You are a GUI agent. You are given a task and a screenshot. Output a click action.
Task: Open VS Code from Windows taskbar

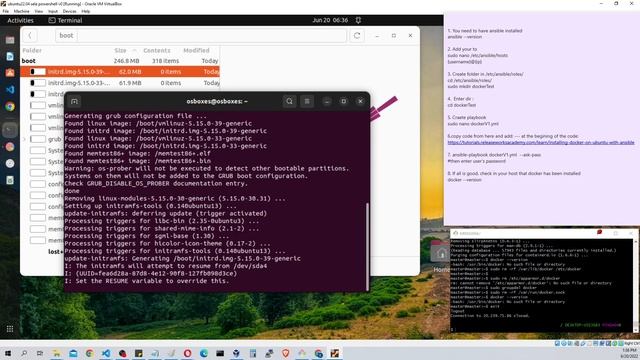click(x=106, y=353)
